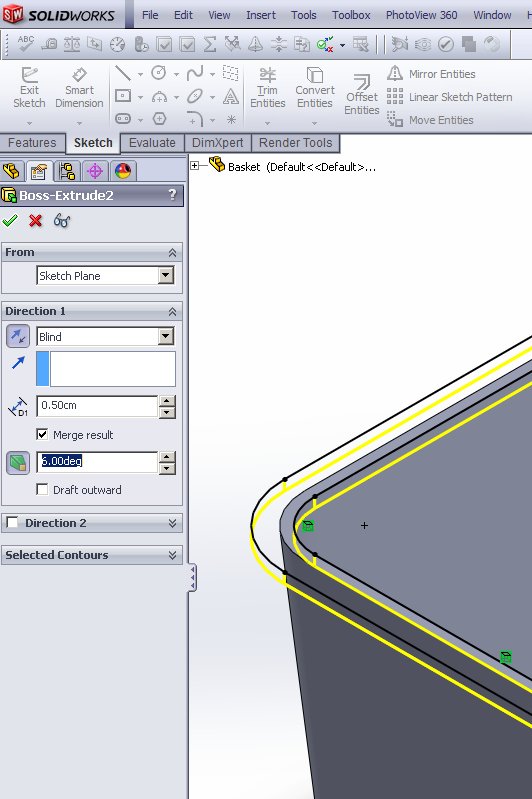Click the extrude depth 0.50cm field
The image size is (532, 799).
(x=97, y=406)
